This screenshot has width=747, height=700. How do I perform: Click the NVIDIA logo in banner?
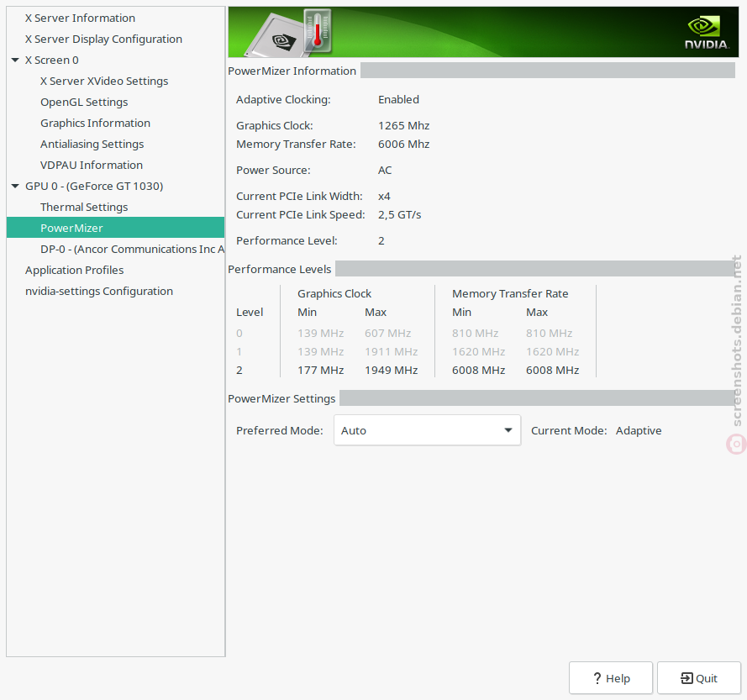[x=707, y=33]
